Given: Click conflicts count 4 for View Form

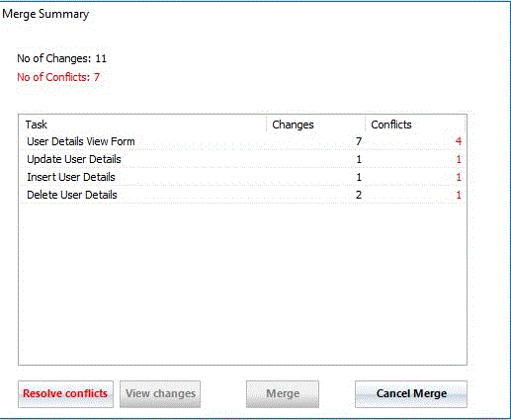Looking at the screenshot, I should (458, 141).
